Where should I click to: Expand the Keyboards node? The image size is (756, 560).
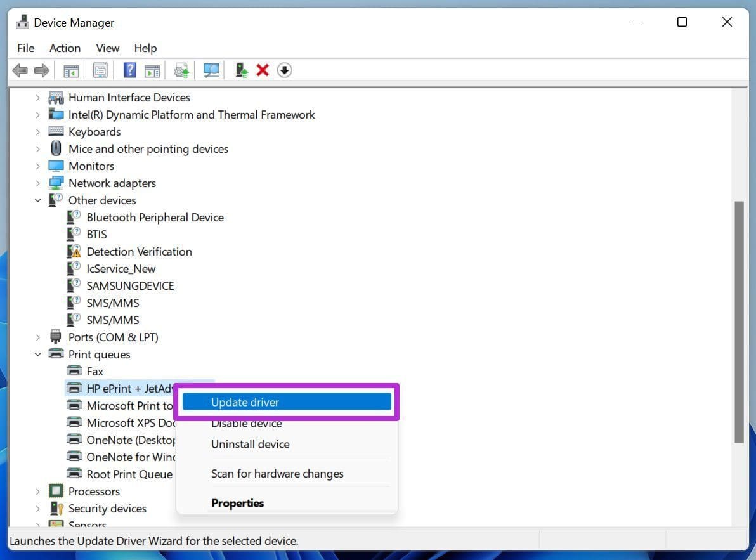pyautogui.click(x=37, y=131)
